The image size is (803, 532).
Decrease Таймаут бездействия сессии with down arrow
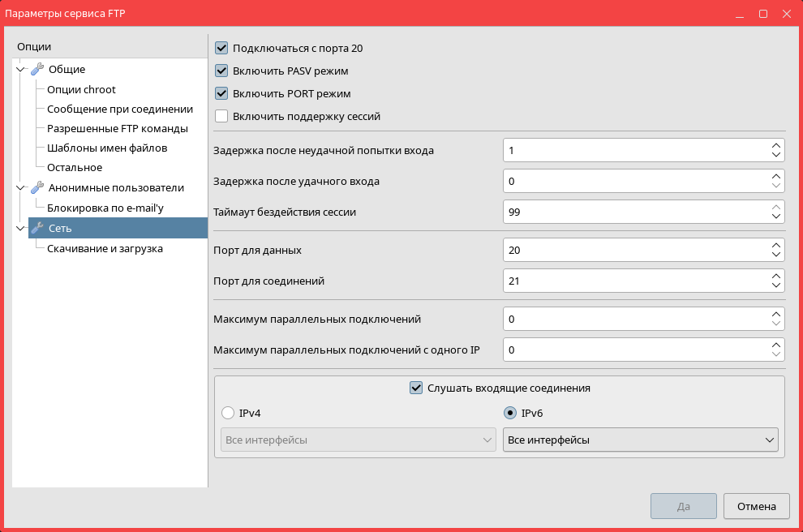(775, 217)
